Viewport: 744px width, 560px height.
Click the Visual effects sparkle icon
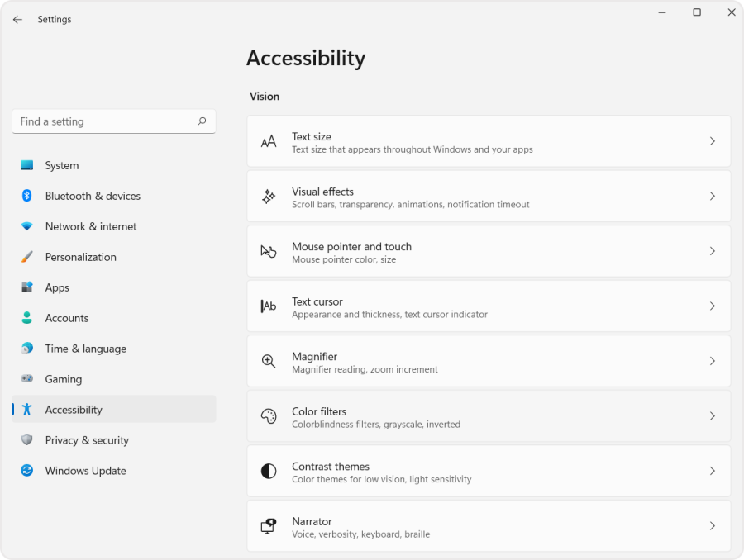pos(268,196)
